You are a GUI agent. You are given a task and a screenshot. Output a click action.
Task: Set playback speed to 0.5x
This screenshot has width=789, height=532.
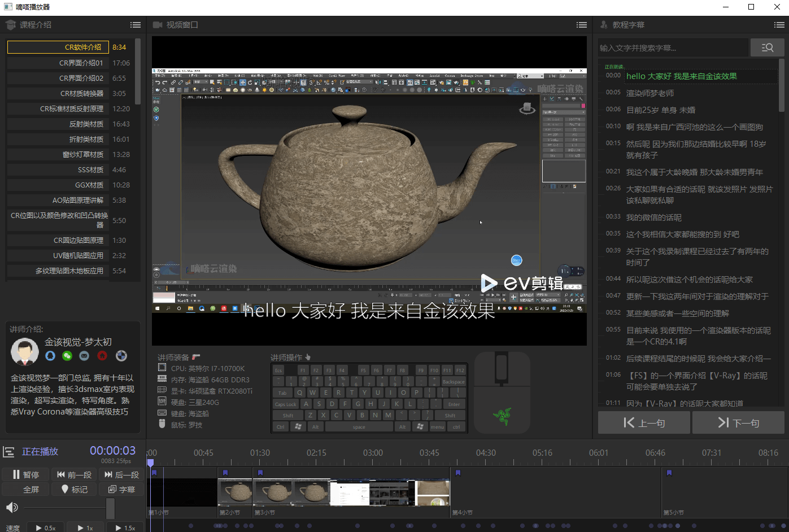pos(46,527)
